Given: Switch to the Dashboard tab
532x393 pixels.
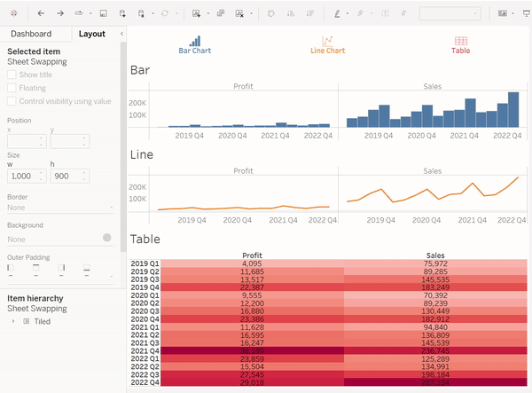Looking at the screenshot, I should 30,34.
